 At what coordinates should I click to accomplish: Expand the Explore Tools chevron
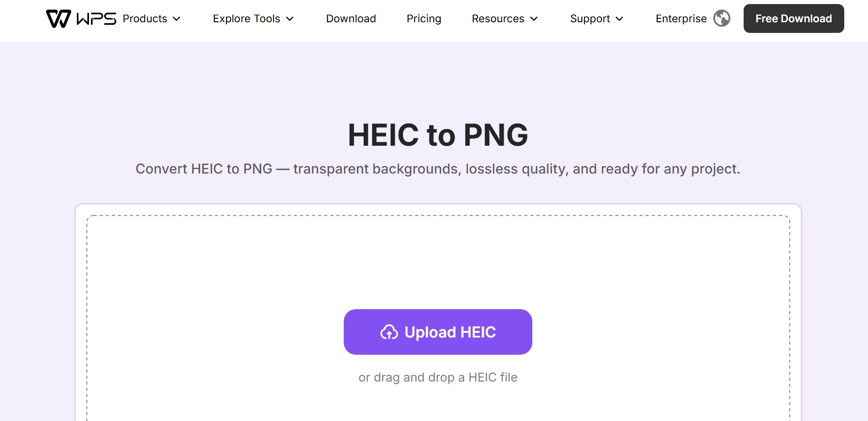pos(290,19)
